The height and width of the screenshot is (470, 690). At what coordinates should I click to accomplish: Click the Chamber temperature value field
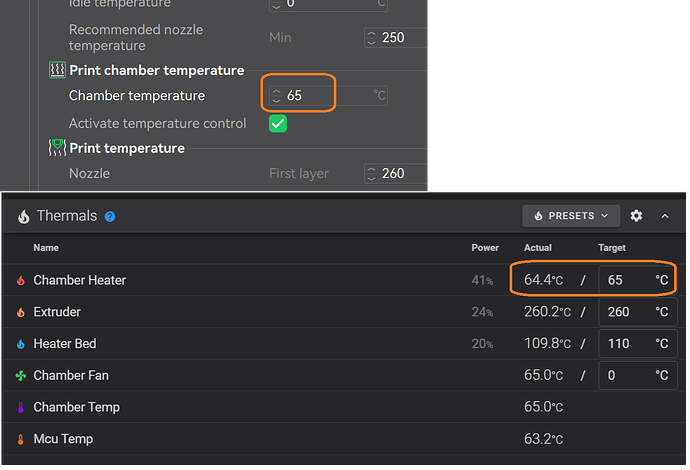point(328,95)
